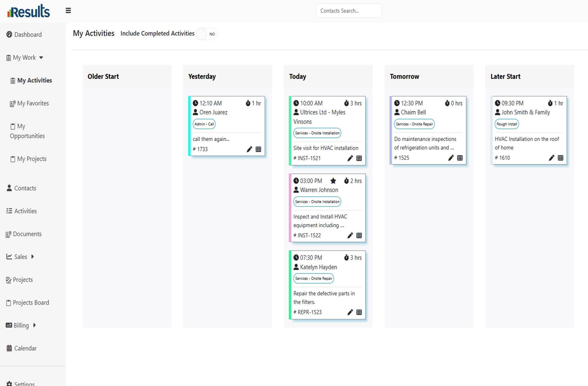Open grid icon on INST-1521 card

coord(359,158)
